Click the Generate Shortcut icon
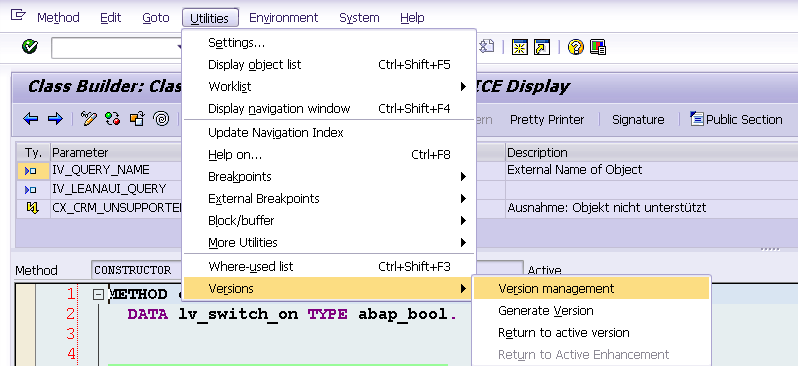Image resolution: width=798 pixels, height=366 pixels. 542,47
